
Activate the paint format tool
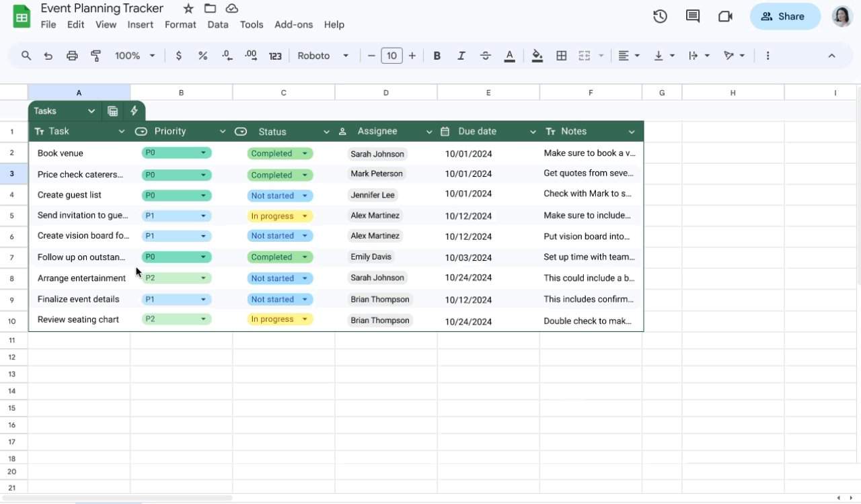tap(96, 56)
